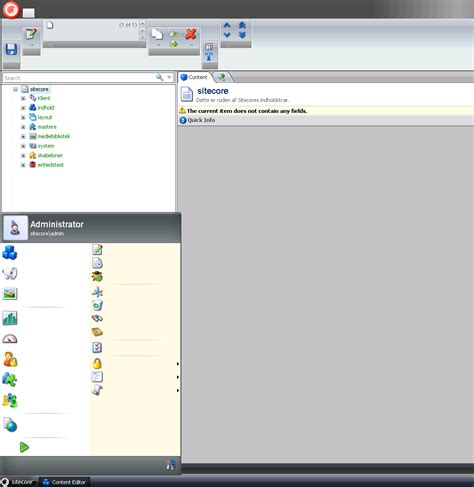Screen dimensions: 474x487
Task: Expand the system tree node
Action: click(x=23, y=146)
